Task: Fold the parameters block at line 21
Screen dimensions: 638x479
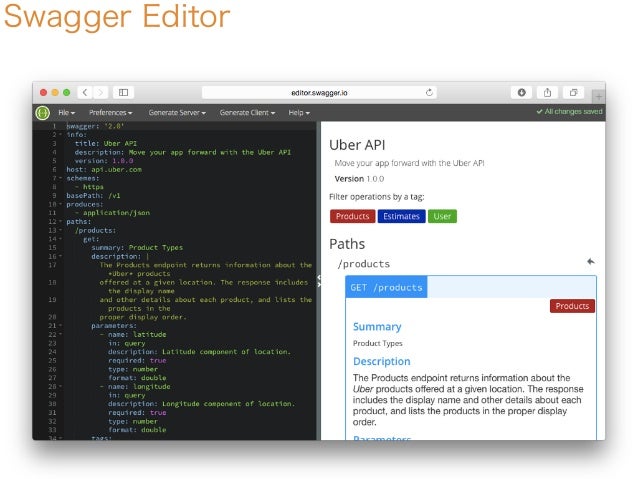Action: click(x=61, y=326)
